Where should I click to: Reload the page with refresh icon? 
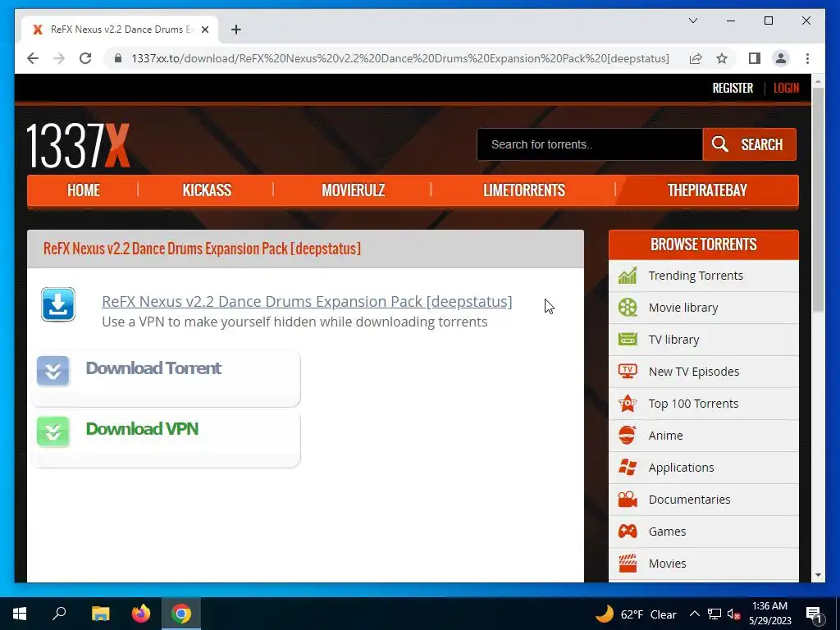click(85, 58)
